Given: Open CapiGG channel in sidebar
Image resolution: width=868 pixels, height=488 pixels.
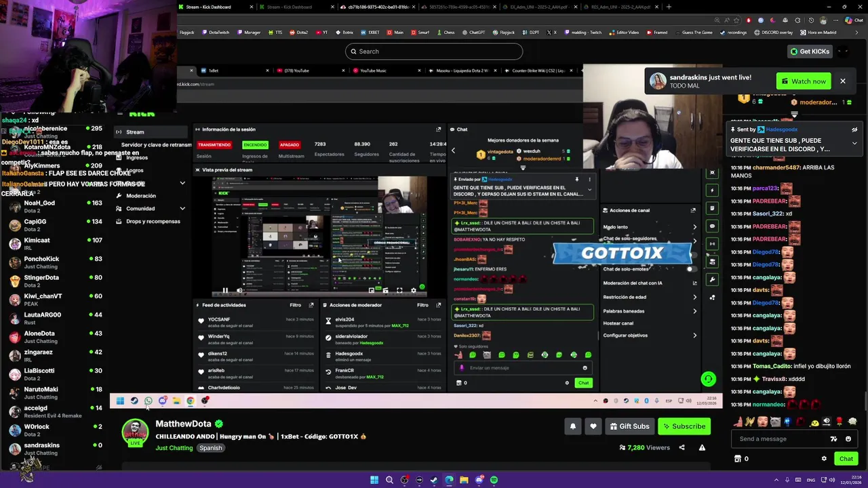Looking at the screenshot, I should 56,225.
